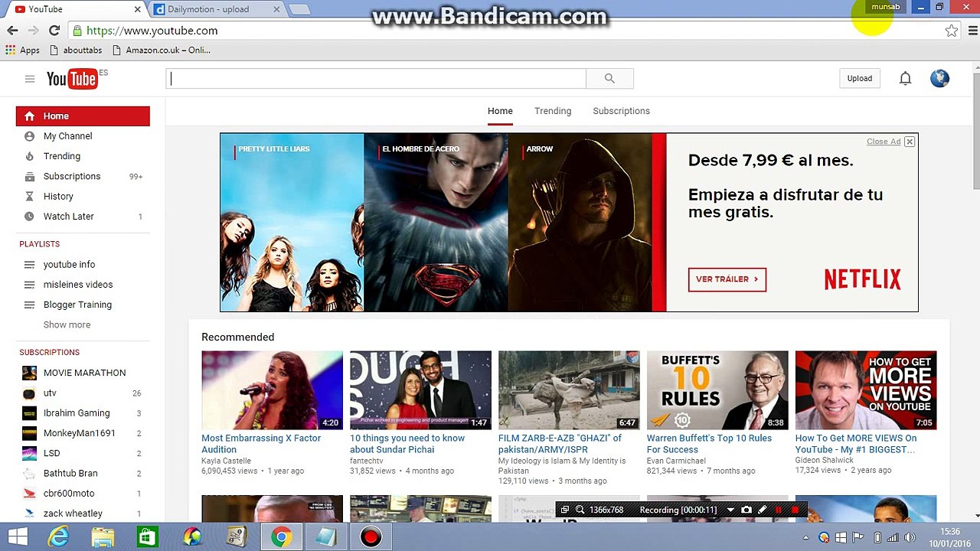The image size is (980, 551).
Task: Open the Subscriptions tab at top
Action: point(621,111)
